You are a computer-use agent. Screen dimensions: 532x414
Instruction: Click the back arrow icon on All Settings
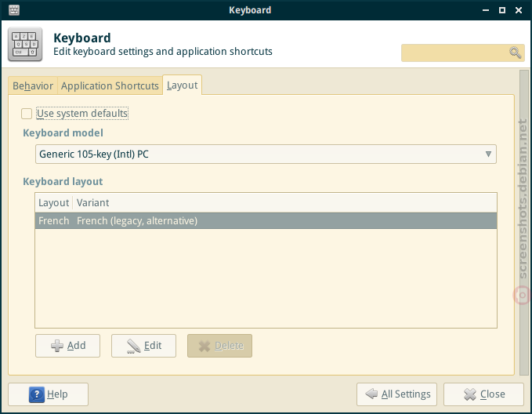(371, 394)
